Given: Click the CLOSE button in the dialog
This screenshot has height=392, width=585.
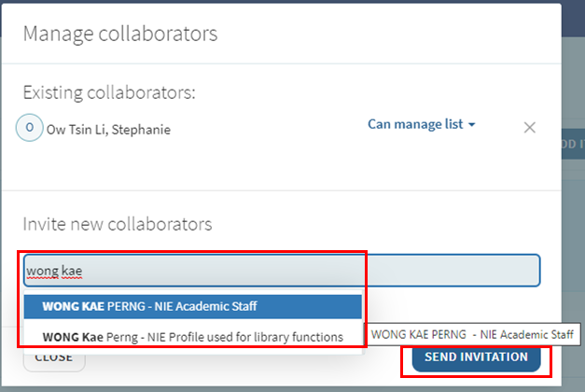Looking at the screenshot, I should click(x=53, y=357).
